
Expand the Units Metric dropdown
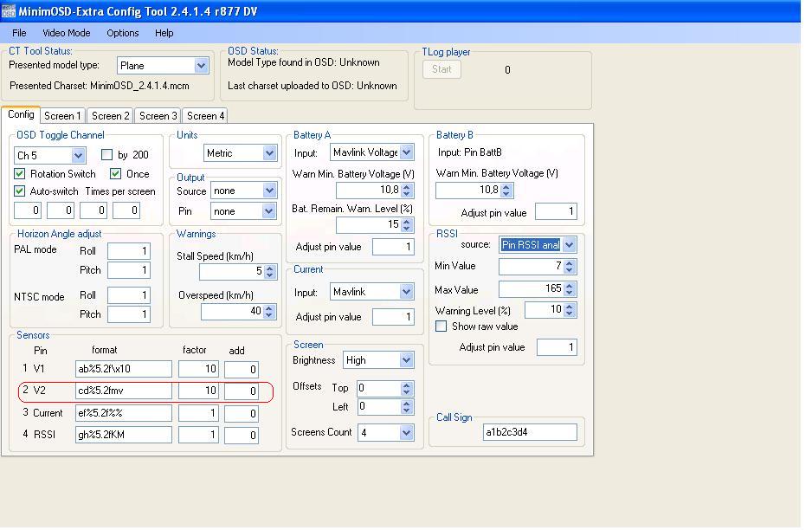(269, 153)
